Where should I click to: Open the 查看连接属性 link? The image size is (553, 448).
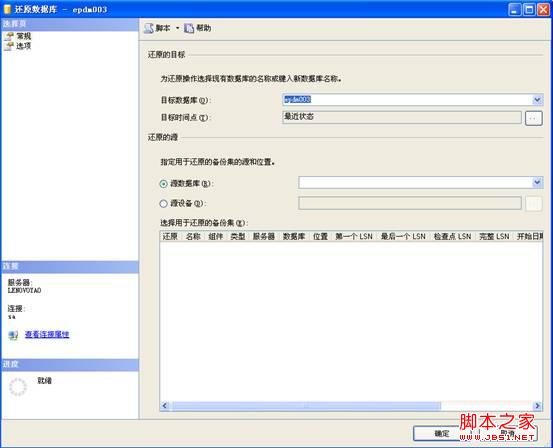tap(47, 334)
